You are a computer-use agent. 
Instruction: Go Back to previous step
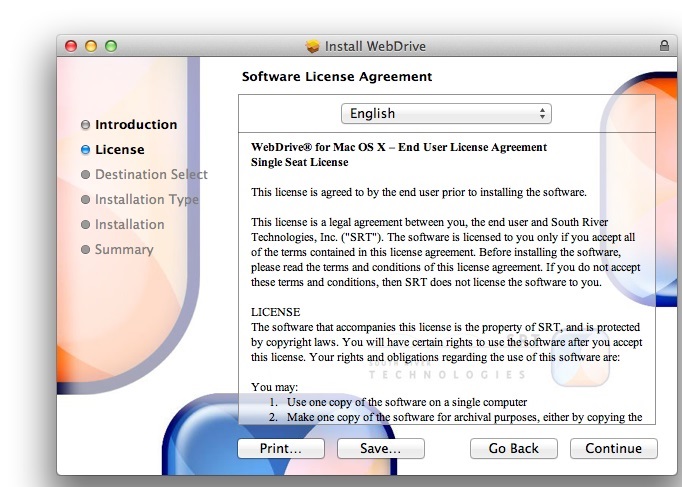(x=514, y=448)
